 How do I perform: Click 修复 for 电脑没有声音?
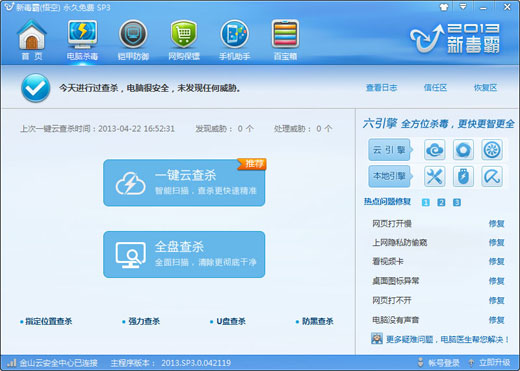[x=496, y=320]
